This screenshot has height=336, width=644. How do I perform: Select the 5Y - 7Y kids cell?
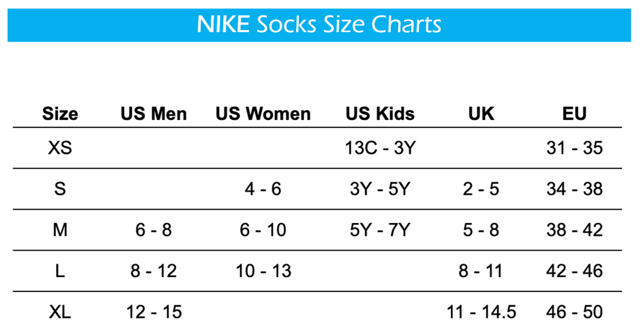tap(380, 230)
